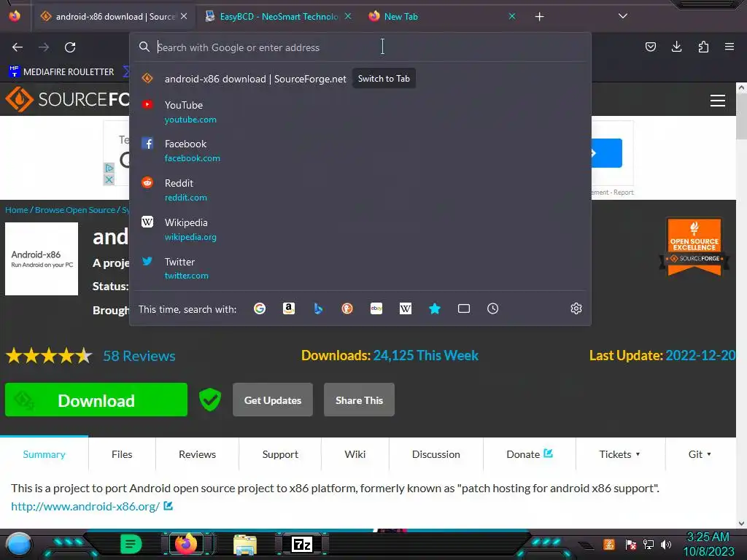Reload the page with the refresh icon
This screenshot has height=560, width=747.
tap(70, 47)
